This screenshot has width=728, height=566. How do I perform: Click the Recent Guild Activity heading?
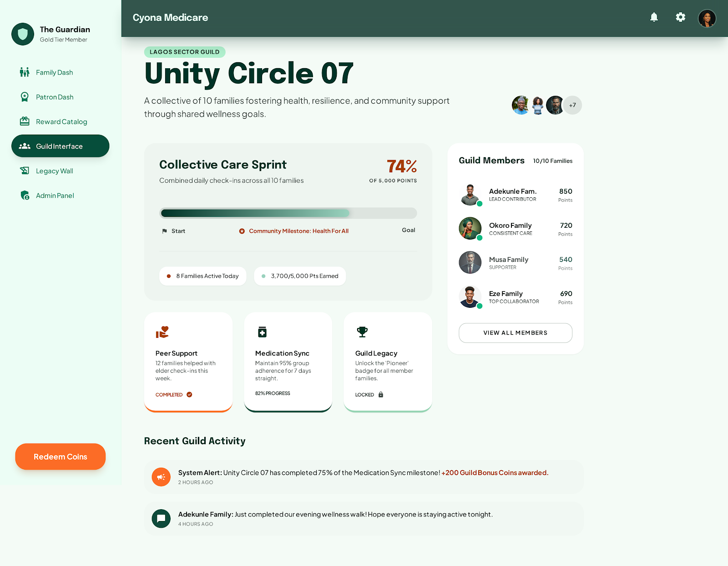click(195, 441)
